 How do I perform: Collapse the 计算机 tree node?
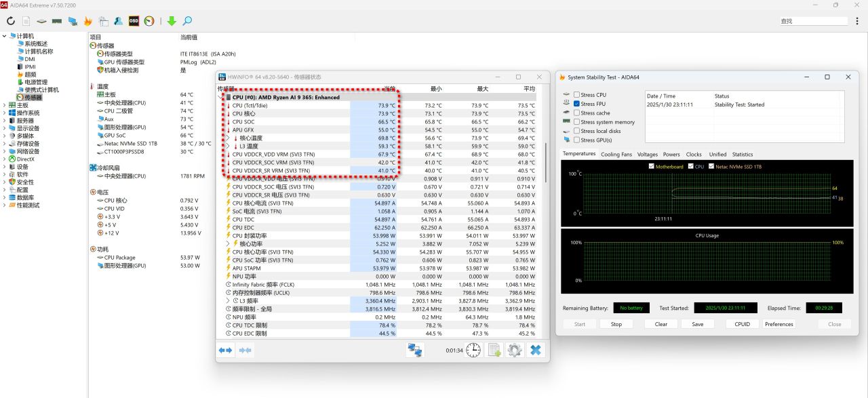[x=5, y=36]
